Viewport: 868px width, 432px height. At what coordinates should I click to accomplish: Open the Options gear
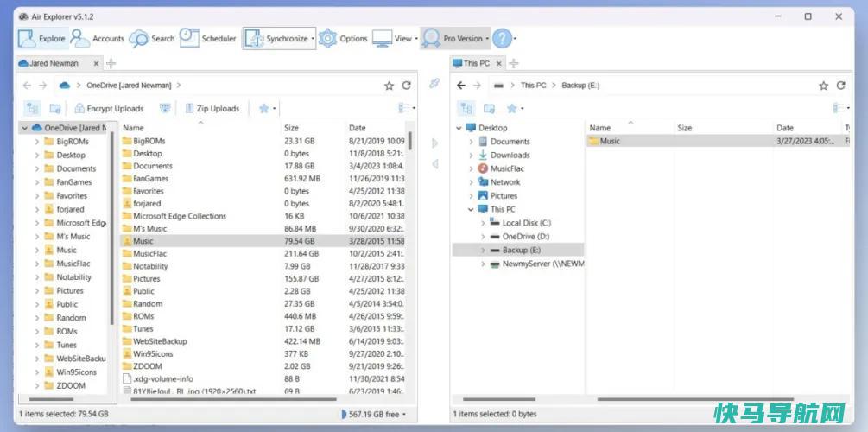tap(343, 39)
